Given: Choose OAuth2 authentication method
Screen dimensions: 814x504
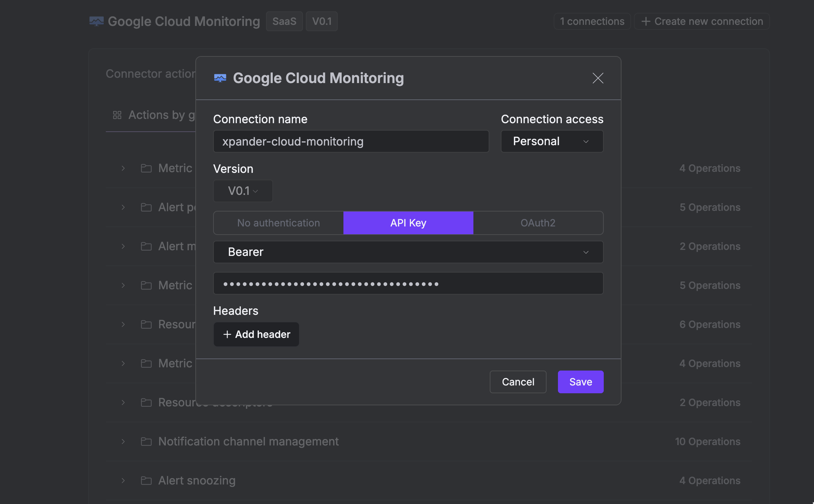Looking at the screenshot, I should pyautogui.click(x=538, y=223).
